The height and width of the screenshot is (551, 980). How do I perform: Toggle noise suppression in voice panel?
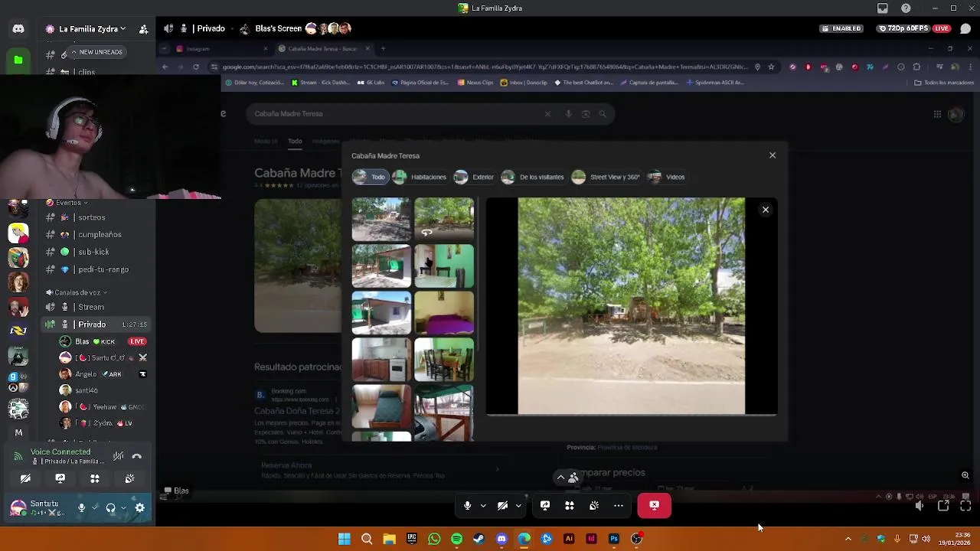[118, 456]
